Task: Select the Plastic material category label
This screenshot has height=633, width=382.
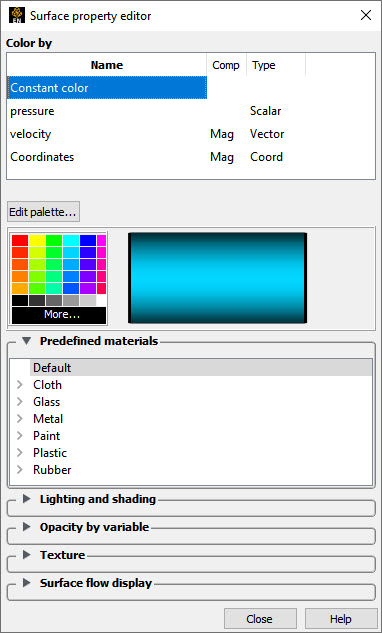Action: pyautogui.click(x=50, y=453)
